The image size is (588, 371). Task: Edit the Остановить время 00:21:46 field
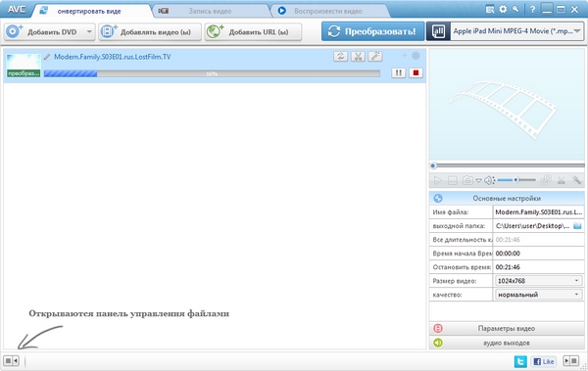coord(538,267)
